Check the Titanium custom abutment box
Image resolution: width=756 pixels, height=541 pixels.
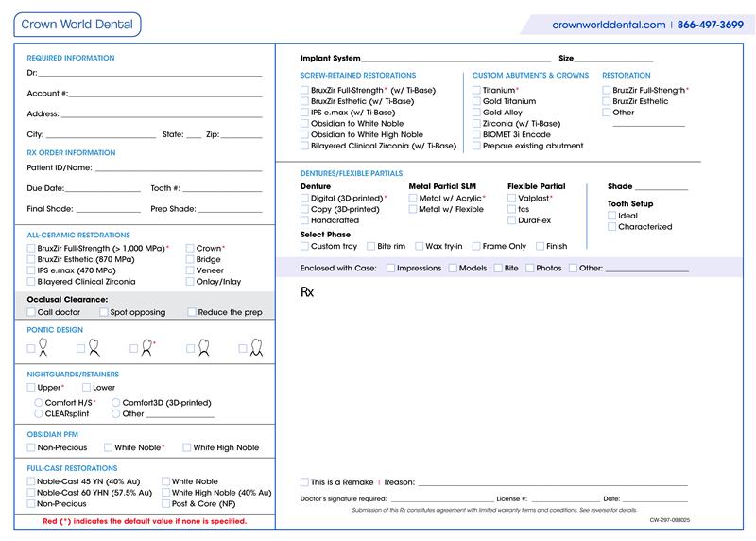click(476, 90)
